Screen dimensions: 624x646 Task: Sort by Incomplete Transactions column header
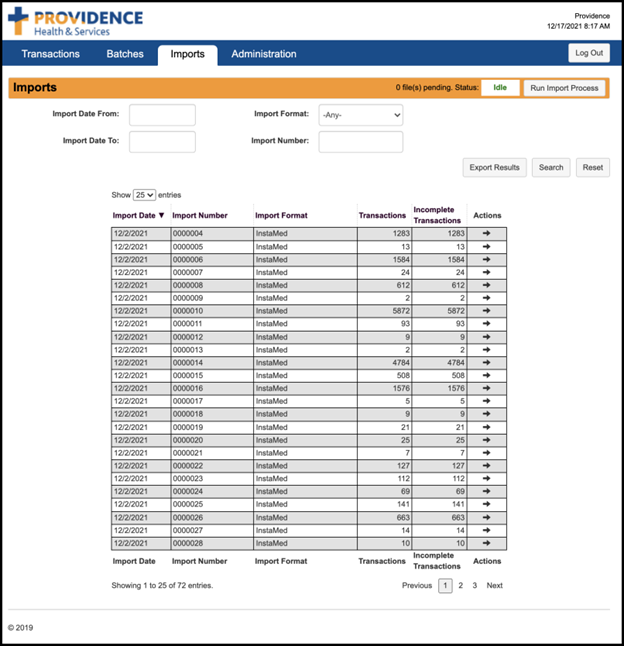(x=437, y=215)
